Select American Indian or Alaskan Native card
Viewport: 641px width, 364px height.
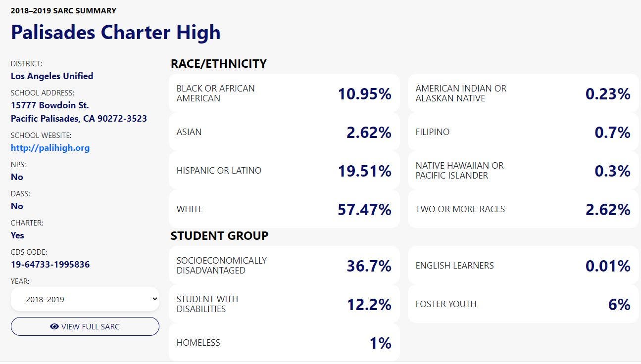523,93
